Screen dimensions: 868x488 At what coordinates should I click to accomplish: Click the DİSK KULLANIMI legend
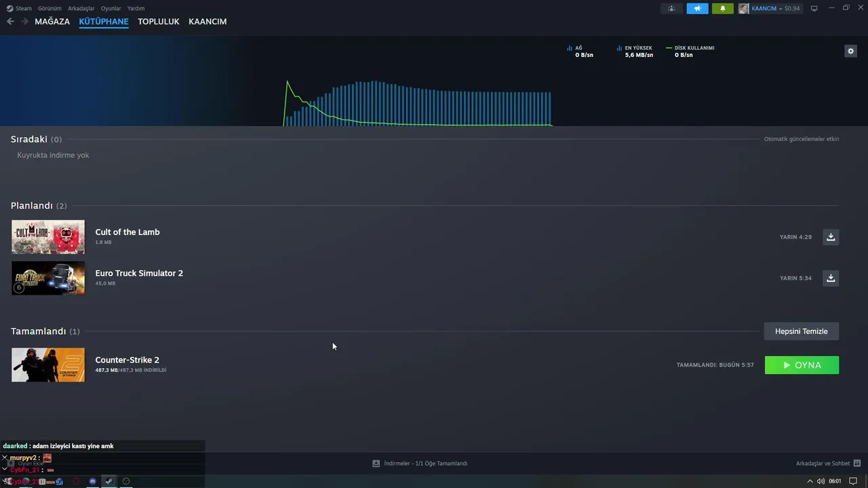tap(690, 52)
